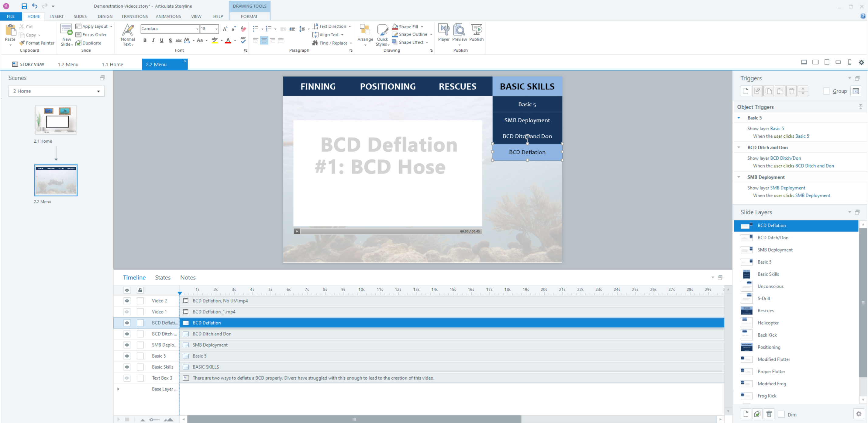
Task: Select the 2.1 Home slide thumbnail
Action: coord(56,120)
